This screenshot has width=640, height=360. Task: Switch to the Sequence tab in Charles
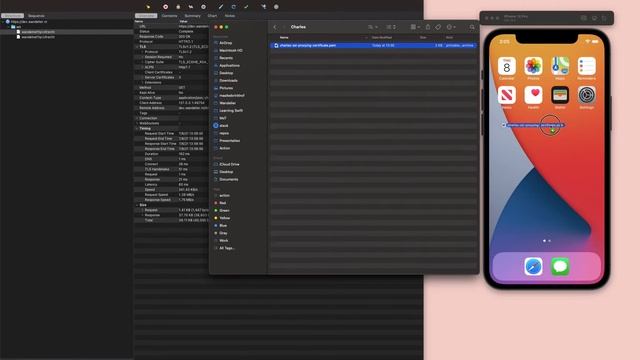coord(36,16)
